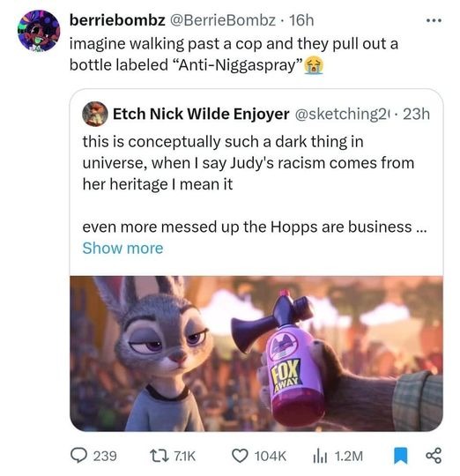Open berriebombz profile avatar
This screenshot has width=460, height=476.
click(x=39, y=30)
